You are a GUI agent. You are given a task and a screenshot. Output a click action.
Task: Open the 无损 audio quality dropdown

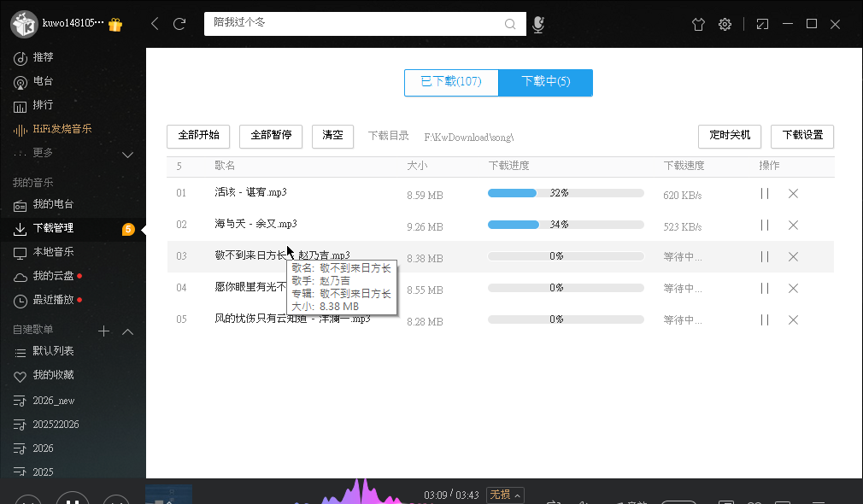pos(505,495)
